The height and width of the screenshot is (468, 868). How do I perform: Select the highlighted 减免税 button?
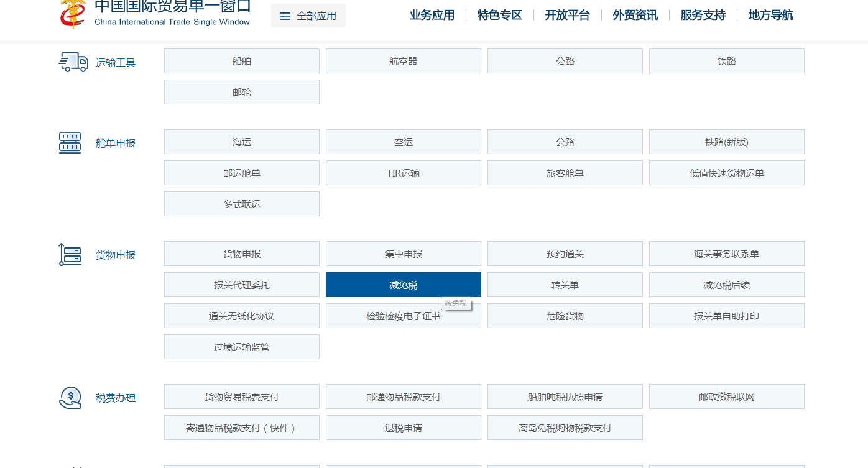404,285
